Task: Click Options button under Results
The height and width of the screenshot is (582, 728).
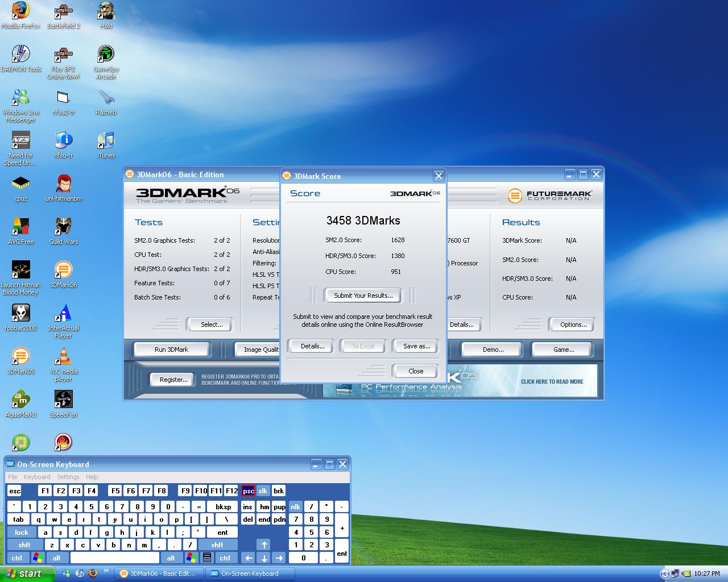Action: 573,325
